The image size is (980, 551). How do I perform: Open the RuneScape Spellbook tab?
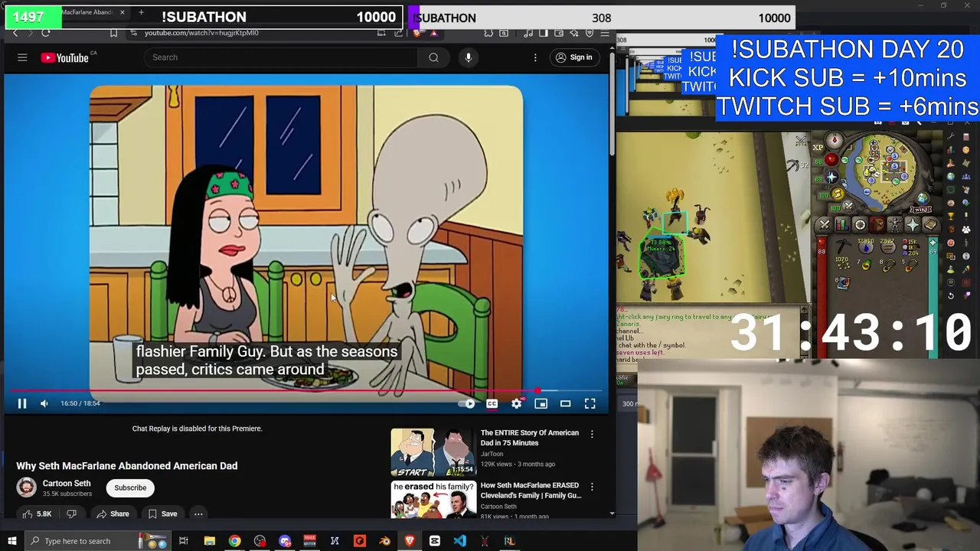930,225
